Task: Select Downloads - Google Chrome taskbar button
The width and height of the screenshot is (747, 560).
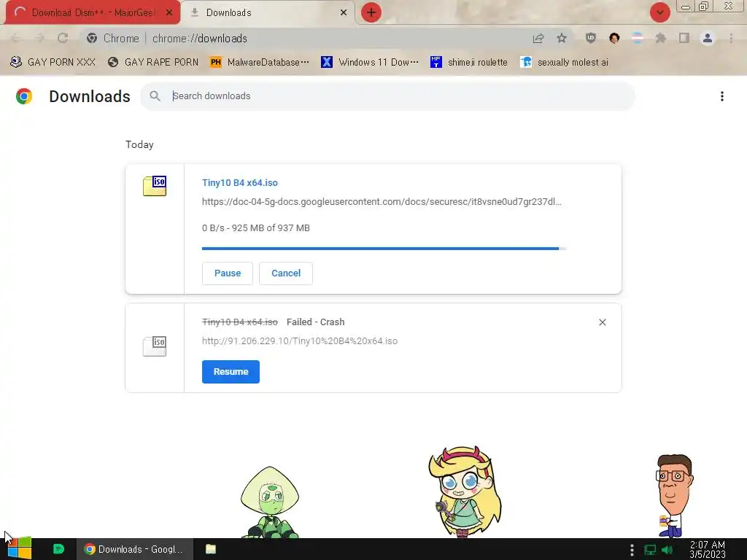Action: tap(135, 549)
